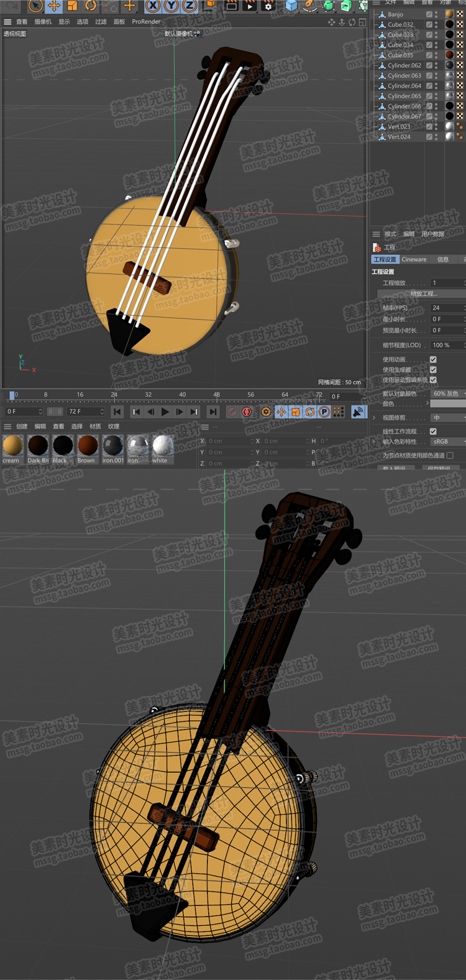Open the 输入色彩特性 sRGB dropdown

point(448,441)
